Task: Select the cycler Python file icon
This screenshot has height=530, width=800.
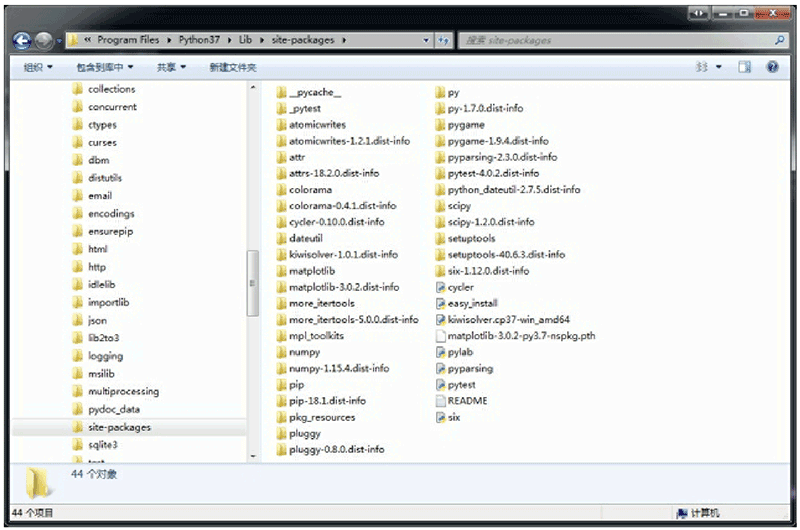Action: [x=440, y=287]
